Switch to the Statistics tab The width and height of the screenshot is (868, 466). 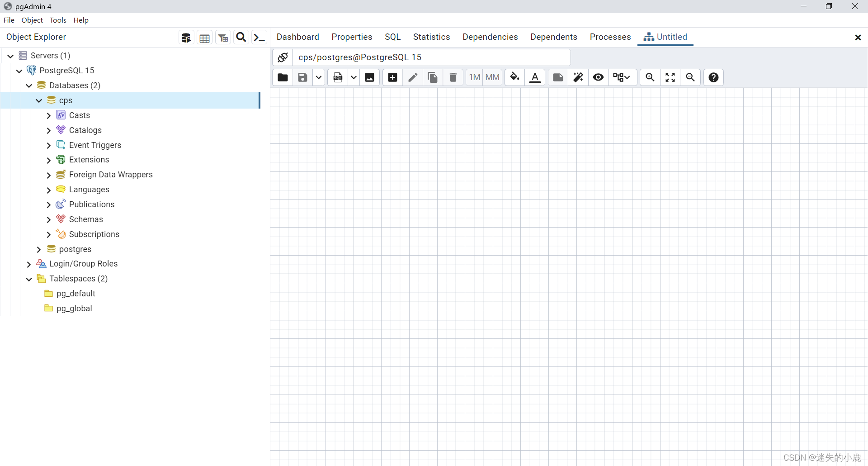click(431, 37)
